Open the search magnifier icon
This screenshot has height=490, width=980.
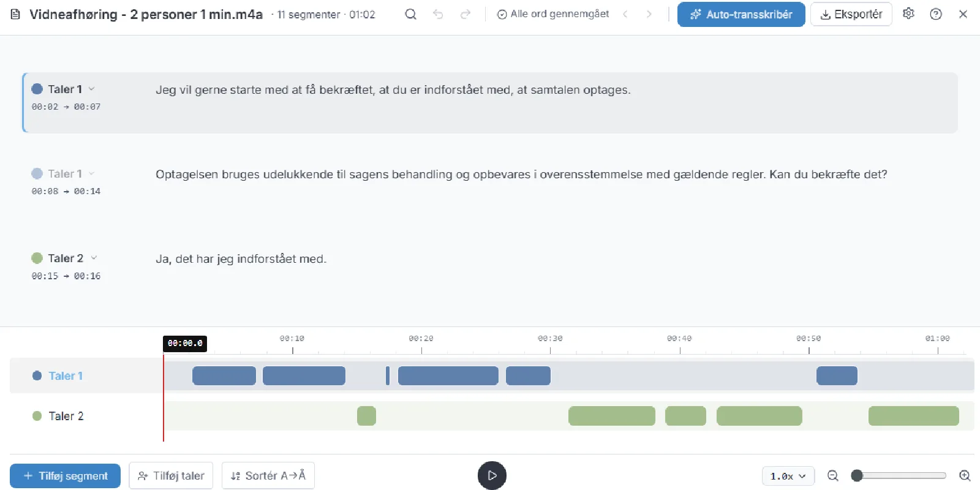tap(410, 14)
